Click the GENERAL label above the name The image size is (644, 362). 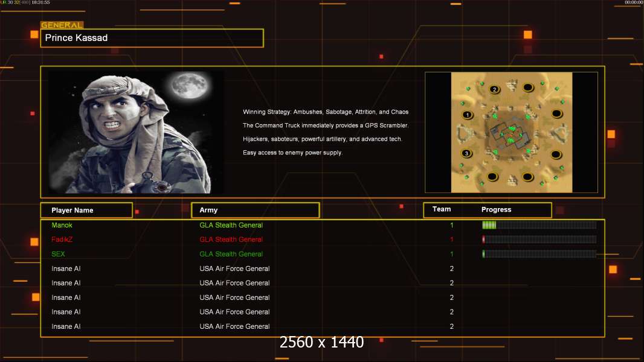pos(62,25)
